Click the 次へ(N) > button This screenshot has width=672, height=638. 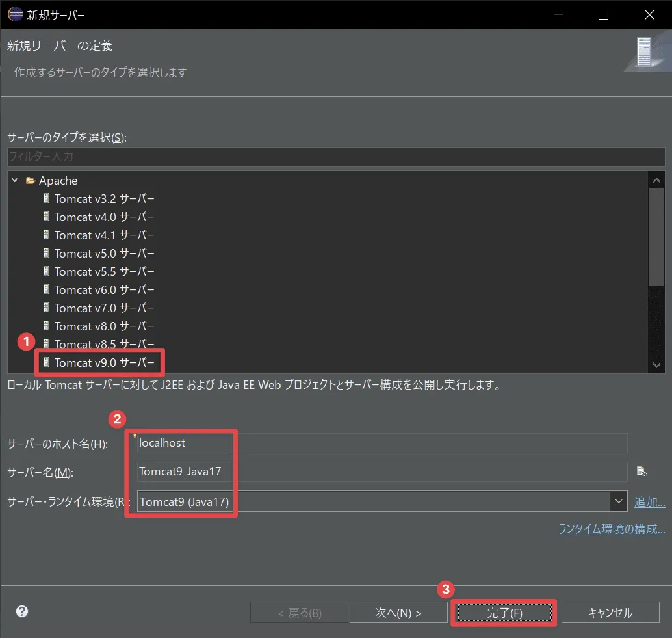click(x=398, y=613)
